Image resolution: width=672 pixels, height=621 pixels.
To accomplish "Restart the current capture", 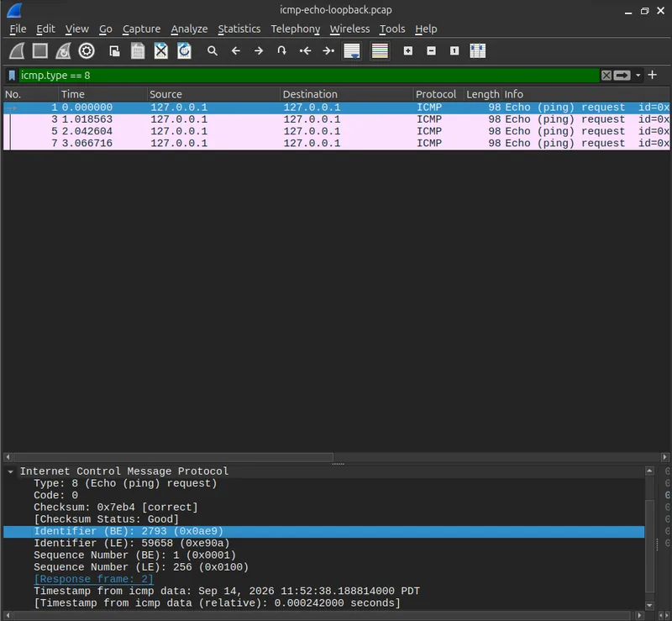I will 63,51.
